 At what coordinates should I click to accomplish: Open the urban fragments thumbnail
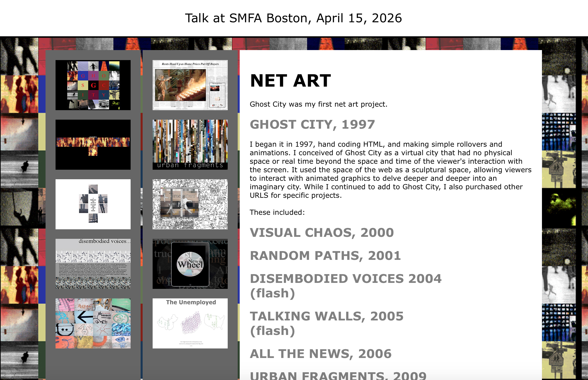click(x=190, y=145)
